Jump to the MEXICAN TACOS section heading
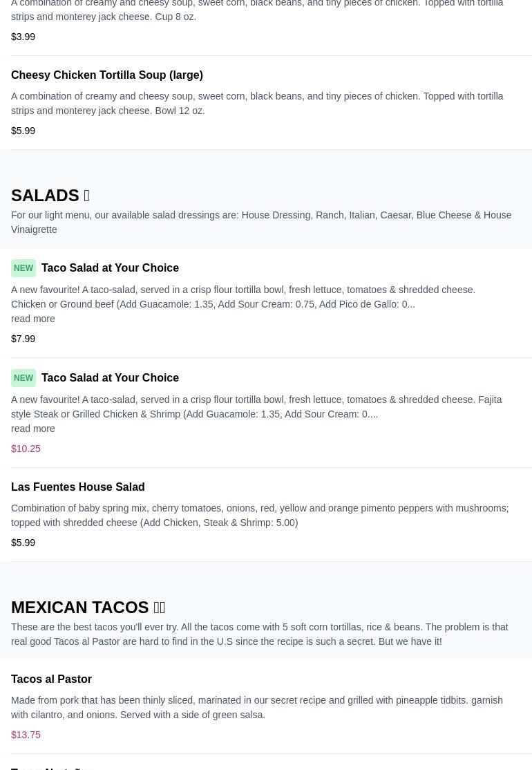 [79, 608]
